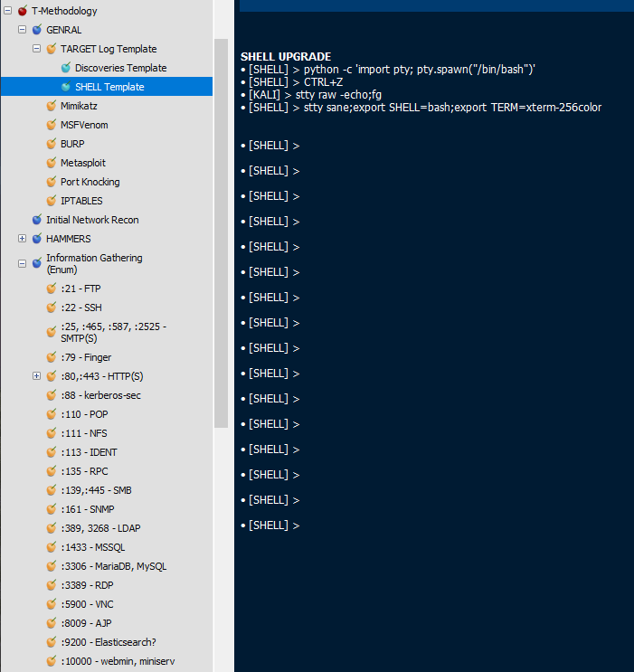Screen dimensions: 634x672
Task: Expand the :80,:443 - HTTP(S) node
Action: (x=37, y=376)
